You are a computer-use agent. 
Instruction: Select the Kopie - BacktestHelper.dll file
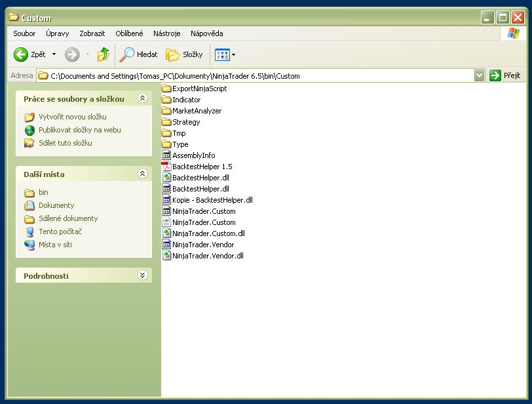tap(212, 200)
